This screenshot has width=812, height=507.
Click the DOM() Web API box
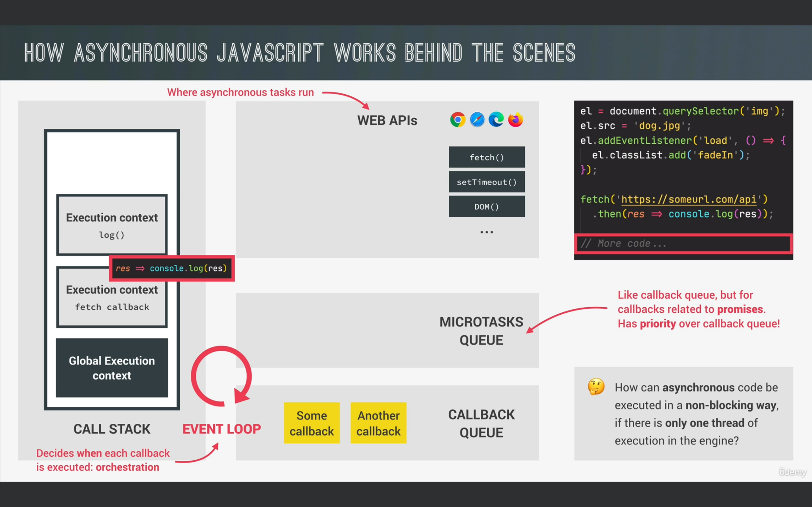[487, 206]
